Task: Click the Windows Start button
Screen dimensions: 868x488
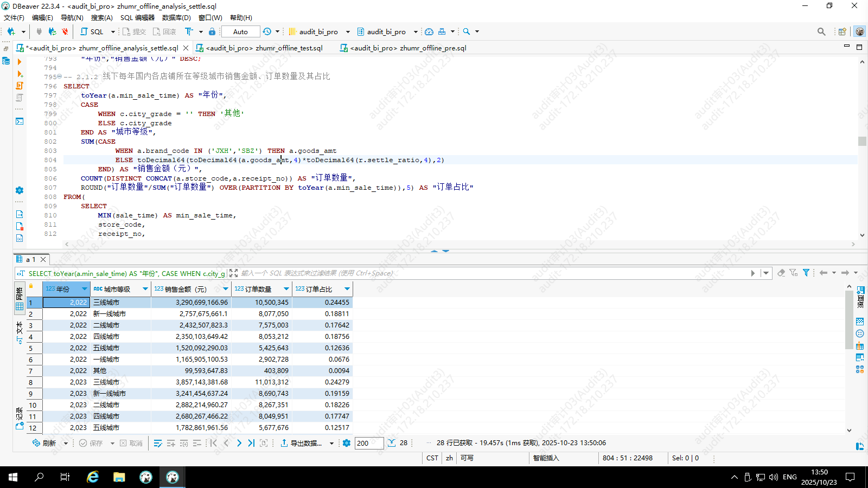Action: 13,477
